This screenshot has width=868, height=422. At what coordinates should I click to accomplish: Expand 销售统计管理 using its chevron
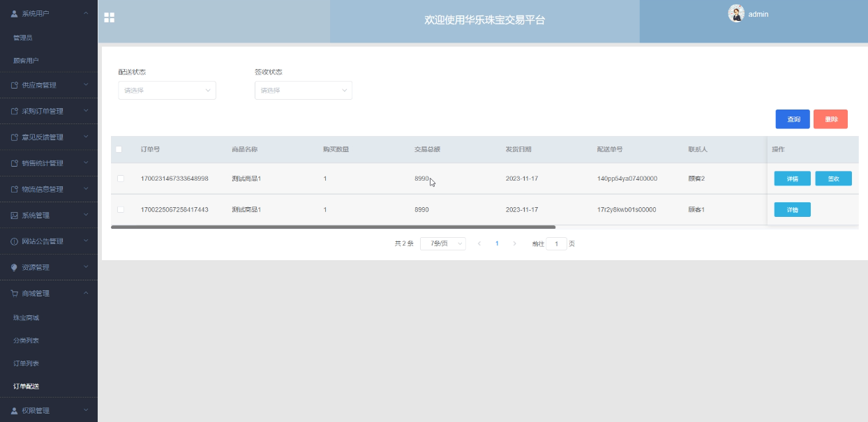coord(86,163)
